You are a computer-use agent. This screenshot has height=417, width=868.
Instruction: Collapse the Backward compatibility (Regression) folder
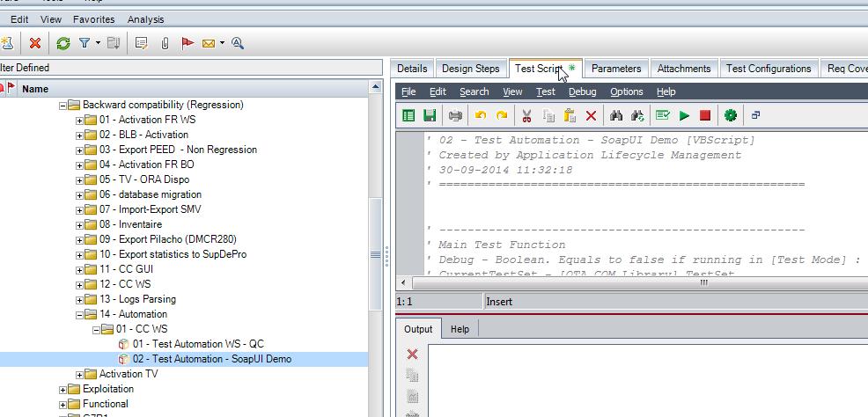pos(63,106)
